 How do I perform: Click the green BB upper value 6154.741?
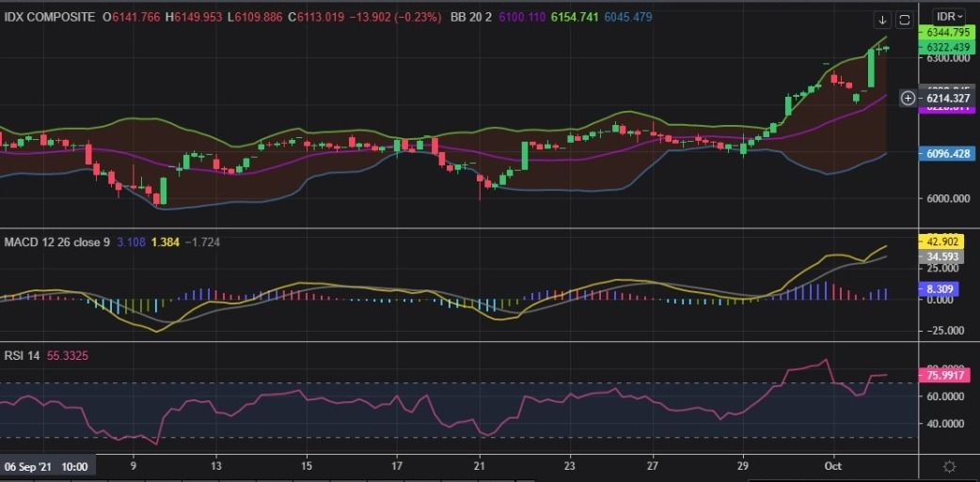(x=575, y=18)
